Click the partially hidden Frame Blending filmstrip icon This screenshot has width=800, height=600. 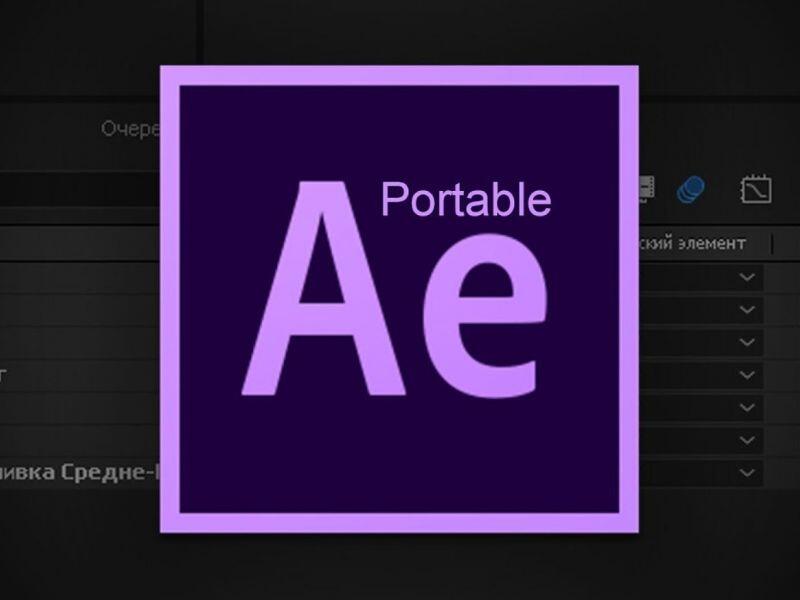646,189
